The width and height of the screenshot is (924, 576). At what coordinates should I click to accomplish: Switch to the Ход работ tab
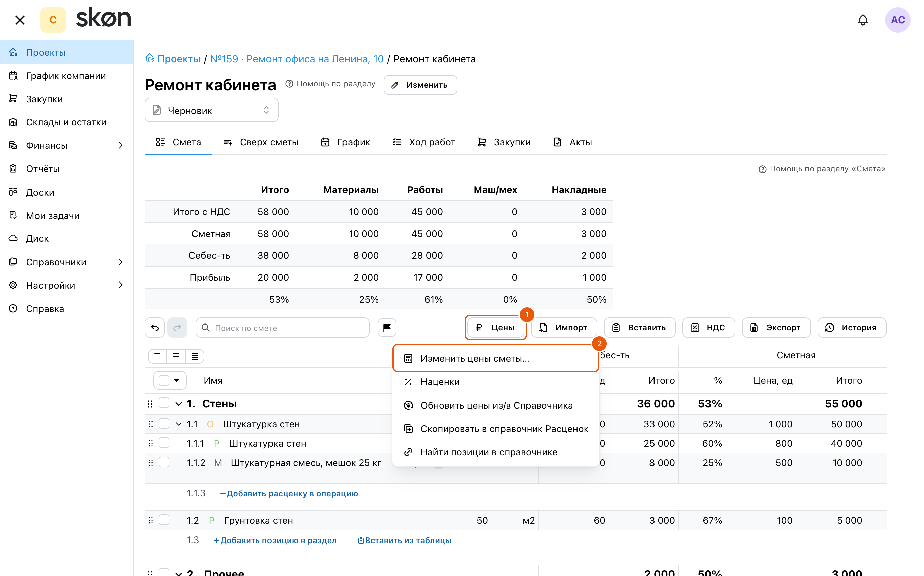pyautogui.click(x=423, y=142)
